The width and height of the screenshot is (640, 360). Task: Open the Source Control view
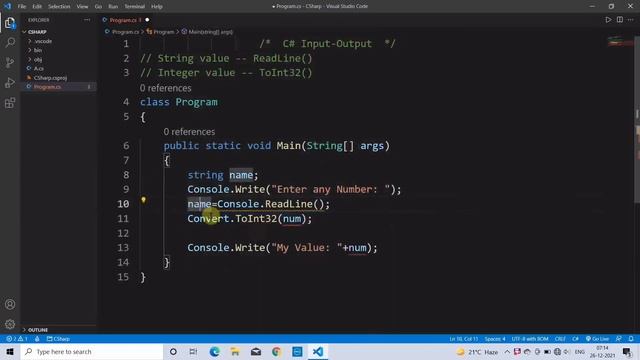point(10,62)
